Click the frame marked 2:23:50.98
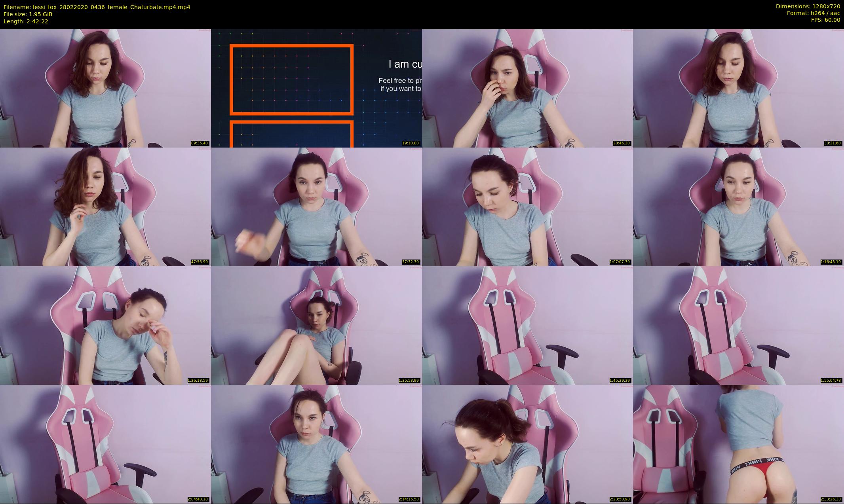844x504 pixels. 527,444
